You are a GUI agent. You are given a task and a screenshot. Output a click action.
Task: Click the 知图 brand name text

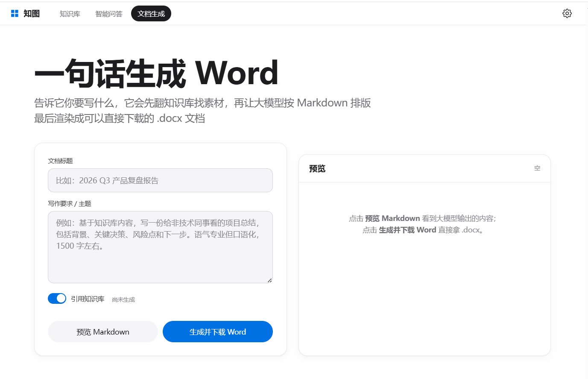point(32,14)
